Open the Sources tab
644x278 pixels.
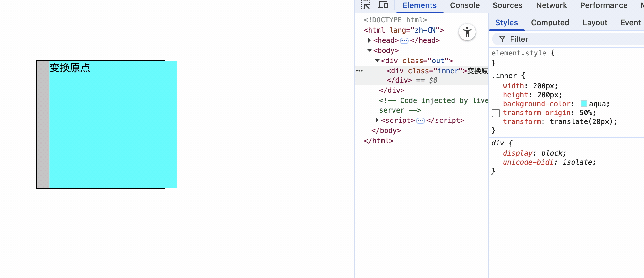(507, 5)
